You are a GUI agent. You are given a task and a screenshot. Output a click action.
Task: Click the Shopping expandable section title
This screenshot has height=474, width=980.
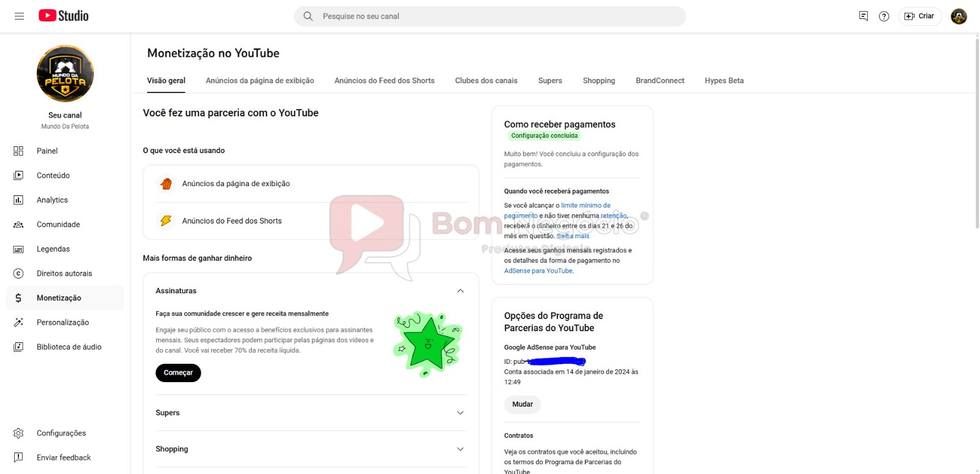coord(172,449)
